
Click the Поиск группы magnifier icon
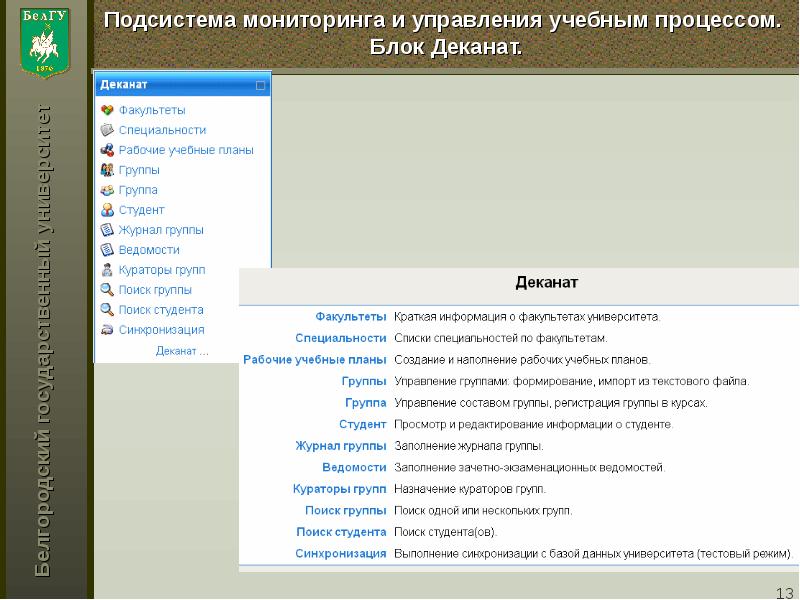(107, 290)
